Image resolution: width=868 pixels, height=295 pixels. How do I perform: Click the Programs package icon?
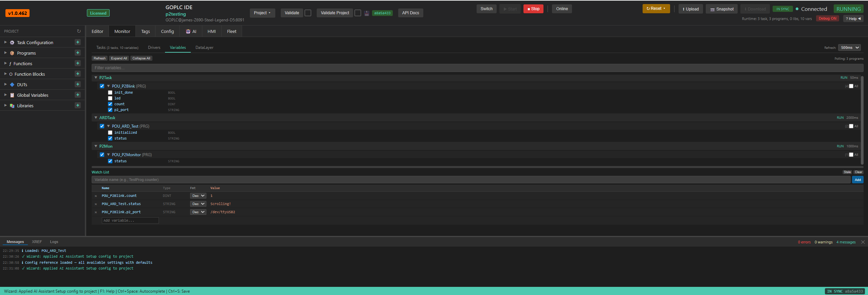tap(12, 53)
